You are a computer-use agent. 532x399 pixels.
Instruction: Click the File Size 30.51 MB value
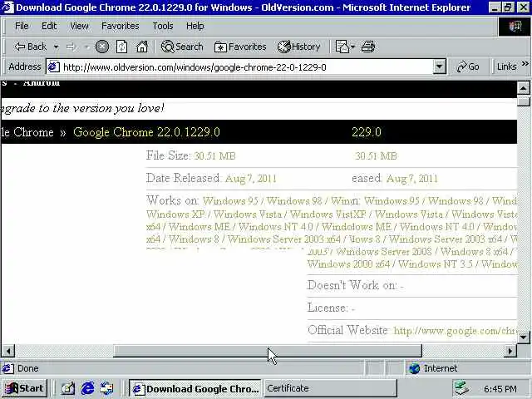(x=214, y=156)
